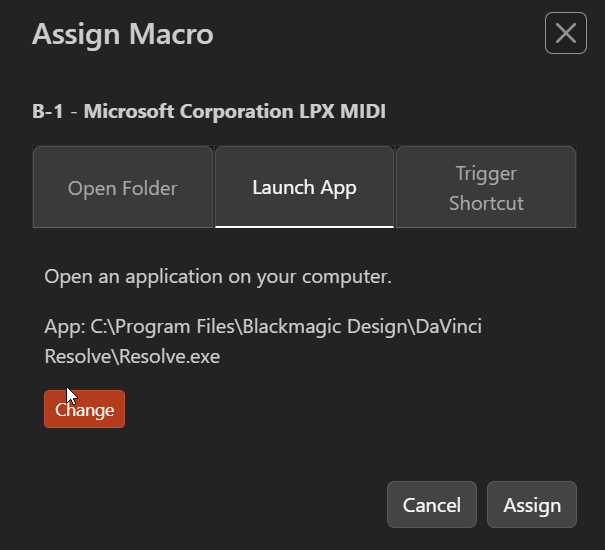The height and width of the screenshot is (550, 605).
Task: Click the Assign Macro dialog title
Action: click(122, 34)
